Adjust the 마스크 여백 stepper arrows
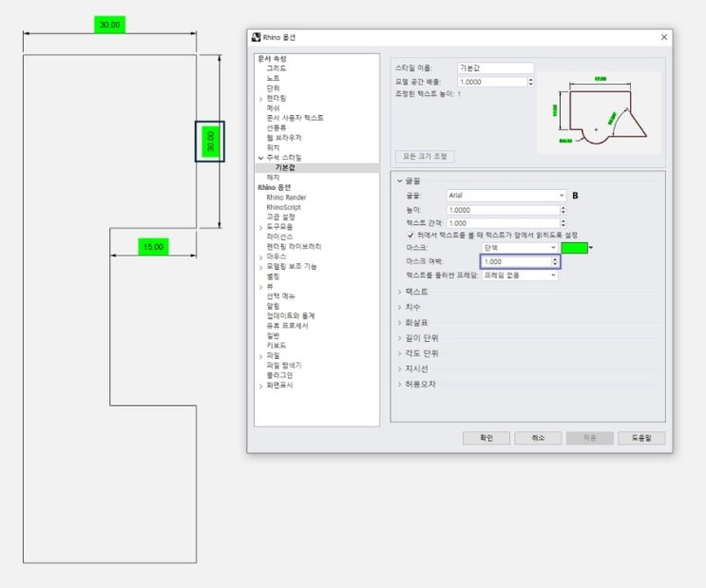This screenshot has width=706, height=588. tap(555, 261)
